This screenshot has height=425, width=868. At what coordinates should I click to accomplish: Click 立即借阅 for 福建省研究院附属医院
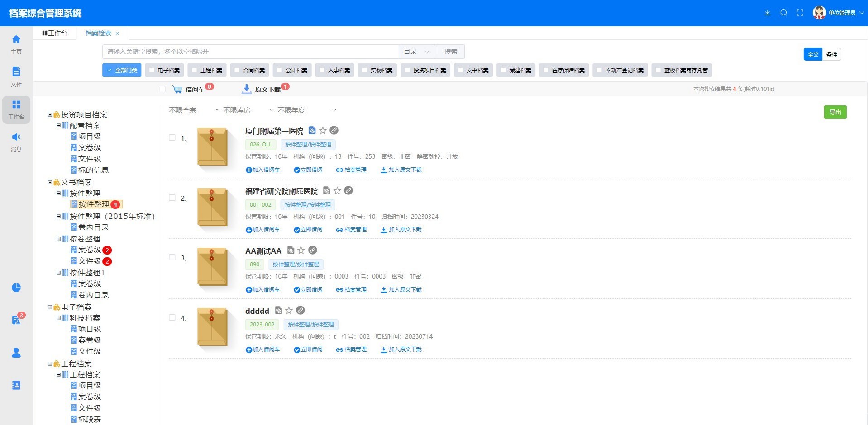308,230
